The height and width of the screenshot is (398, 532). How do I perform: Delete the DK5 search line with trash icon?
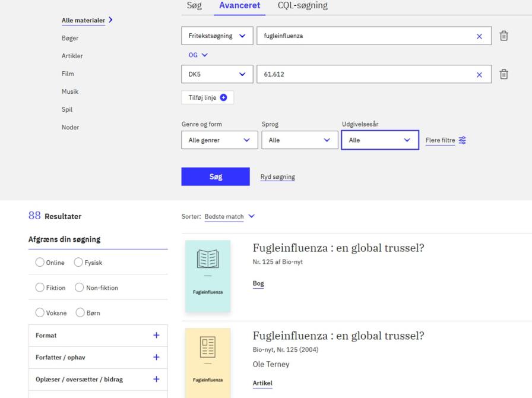click(x=503, y=74)
